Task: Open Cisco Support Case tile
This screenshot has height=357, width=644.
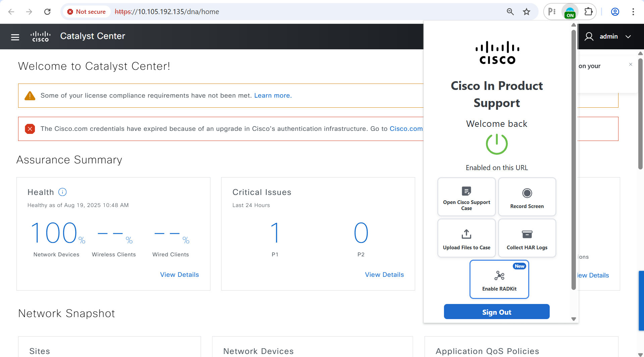Action: coord(466,197)
